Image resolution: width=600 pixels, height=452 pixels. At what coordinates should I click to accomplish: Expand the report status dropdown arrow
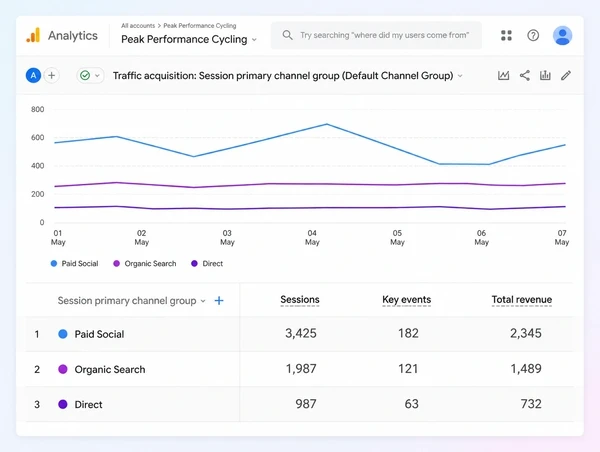coord(98,76)
